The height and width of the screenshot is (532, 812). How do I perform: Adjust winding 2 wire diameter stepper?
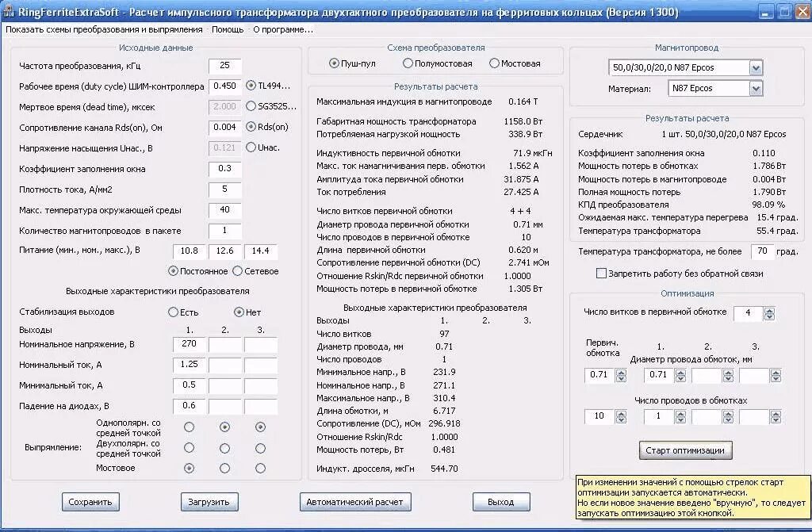click(x=728, y=376)
